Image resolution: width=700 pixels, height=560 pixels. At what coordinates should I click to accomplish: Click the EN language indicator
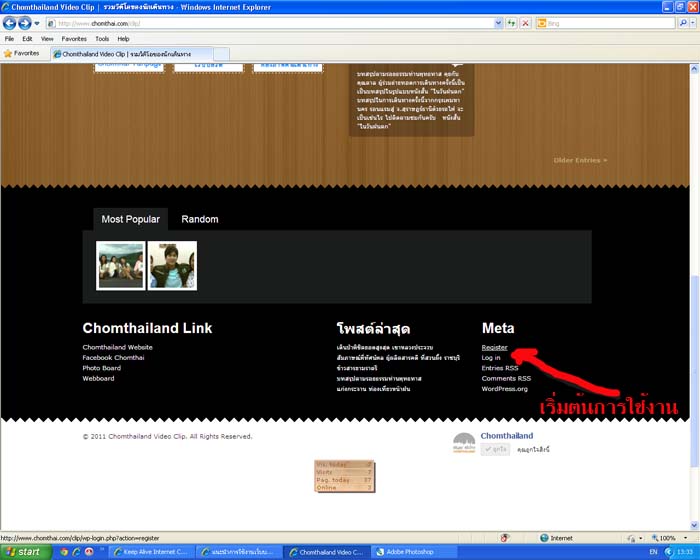(x=653, y=552)
